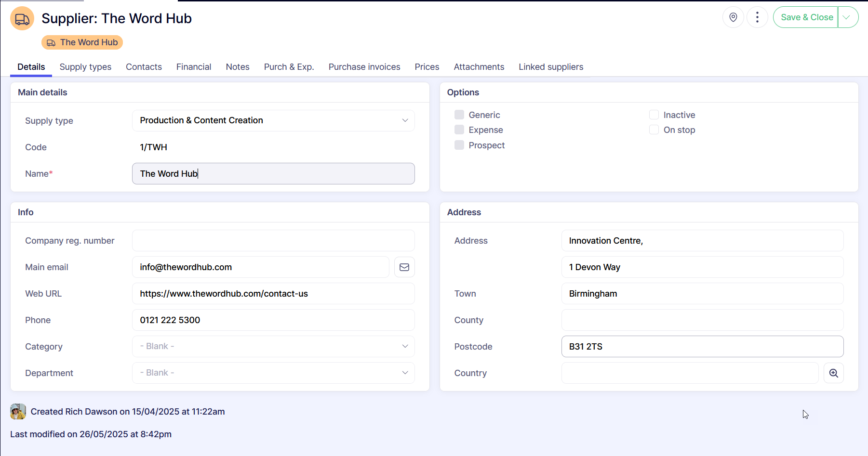Click the envelope icon beside main email
Image resolution: width=868 pixels, height=456 pixels.
click(x=404, y=267)
